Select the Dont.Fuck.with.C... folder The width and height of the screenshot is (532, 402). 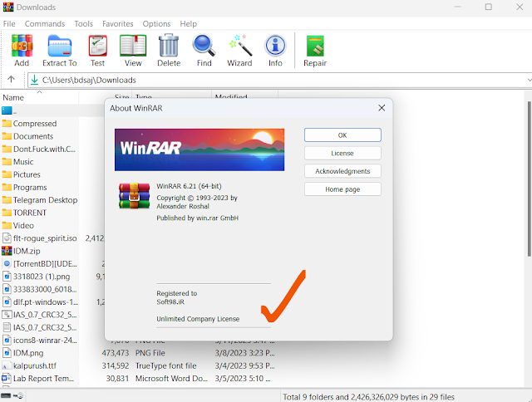pyautogui.click(x=39, y=149)
